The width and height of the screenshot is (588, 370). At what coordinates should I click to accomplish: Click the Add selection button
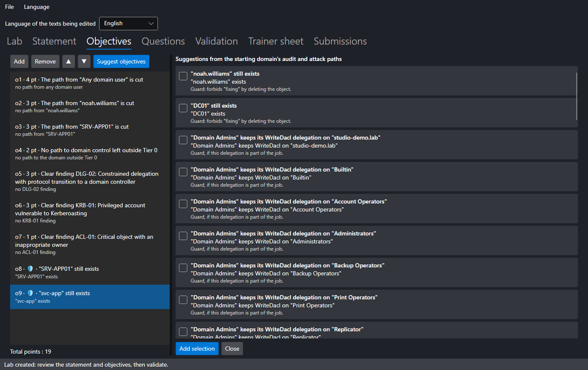click(197, 349)
